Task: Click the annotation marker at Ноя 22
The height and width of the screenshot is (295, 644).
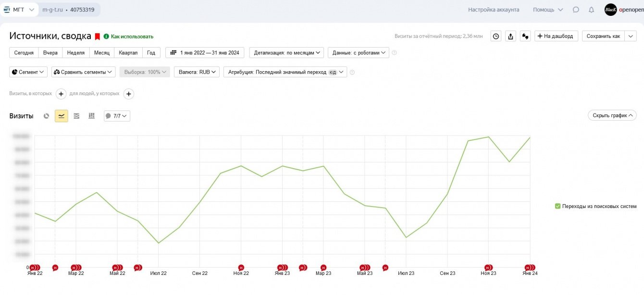Action: pos(241,268)
